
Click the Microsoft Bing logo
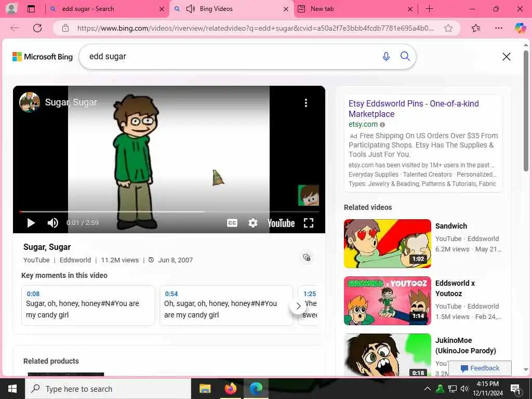43,57
